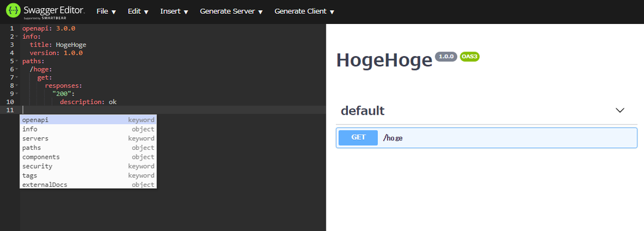Fold the /hoge block at line 6
644x231 pixels.
(17, 69)
